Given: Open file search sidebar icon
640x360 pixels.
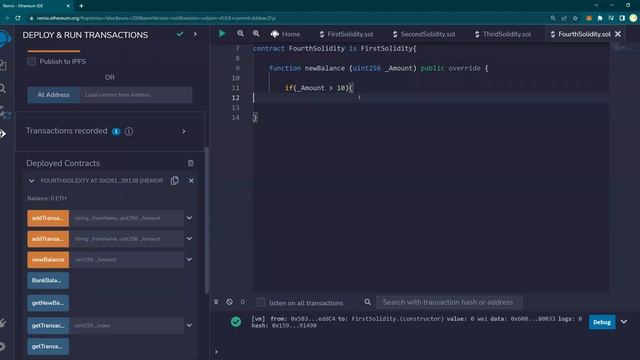Looking at the screenshot, I should point(3,88).
